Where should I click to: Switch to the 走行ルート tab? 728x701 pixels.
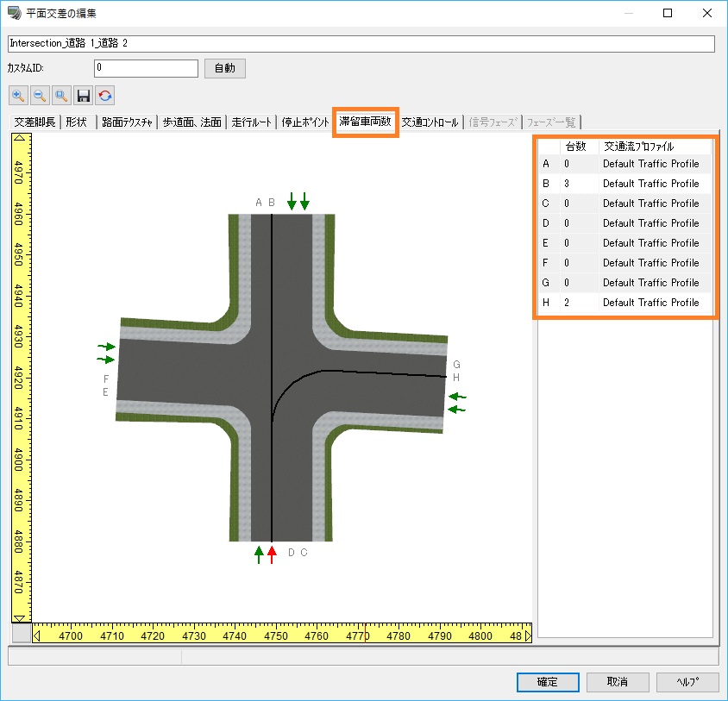click(251, 122)
